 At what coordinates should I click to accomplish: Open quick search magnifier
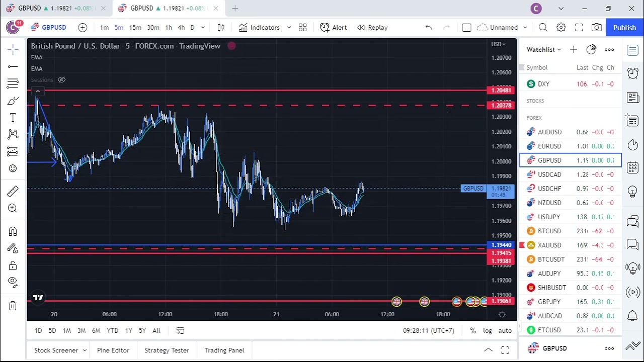(543, 28)
